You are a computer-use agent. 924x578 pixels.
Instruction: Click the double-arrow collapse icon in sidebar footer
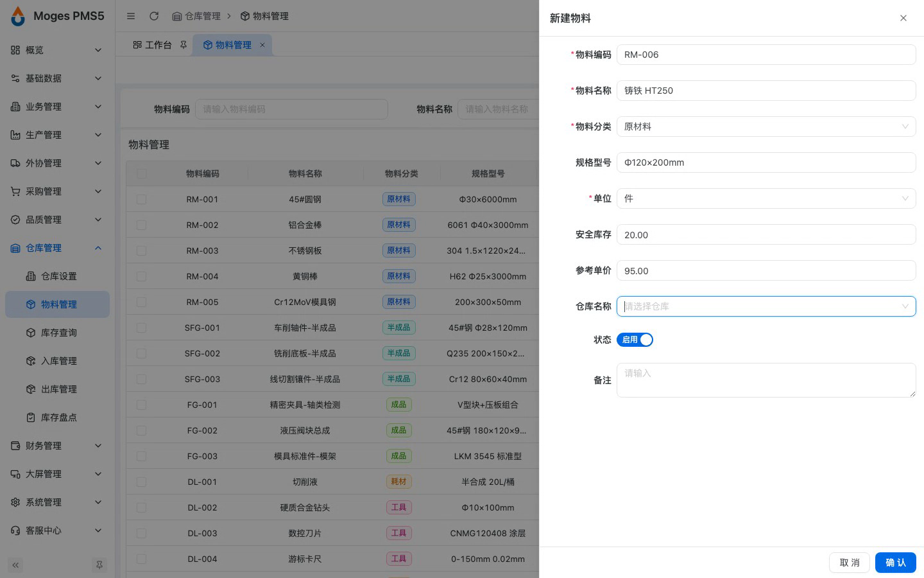tap(15, 565)
